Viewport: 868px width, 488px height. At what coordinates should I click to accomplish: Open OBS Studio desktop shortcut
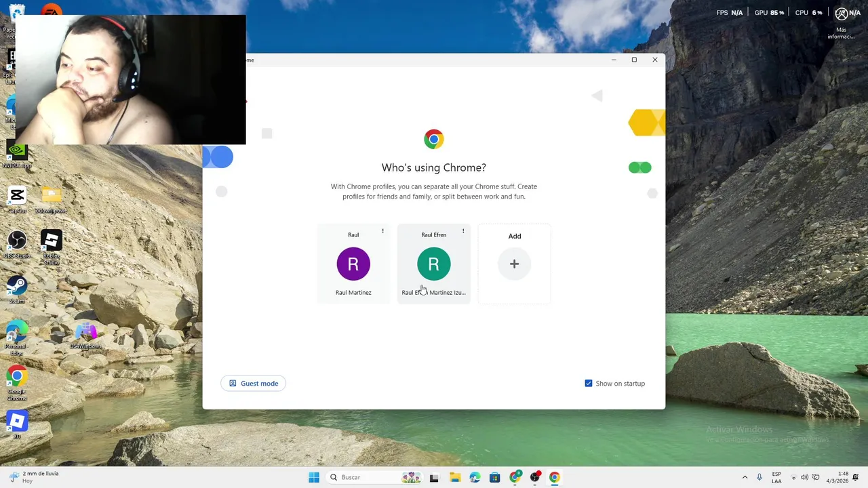point(17,245)
